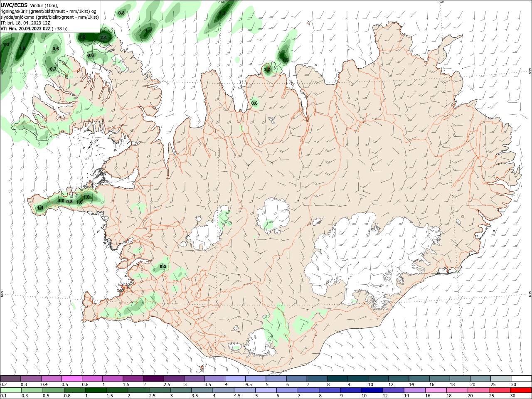The height and width of the screenshot is (399, 532).
Task: Click the 0.1 label starting the bottom legend
Action: pyautogui.click(x=3, y=396)
